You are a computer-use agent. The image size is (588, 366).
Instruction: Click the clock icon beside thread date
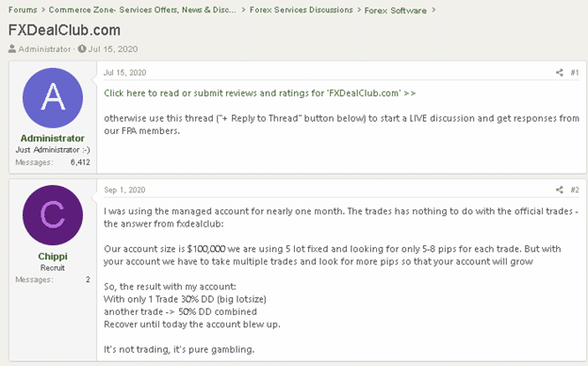tap(82, 49)
